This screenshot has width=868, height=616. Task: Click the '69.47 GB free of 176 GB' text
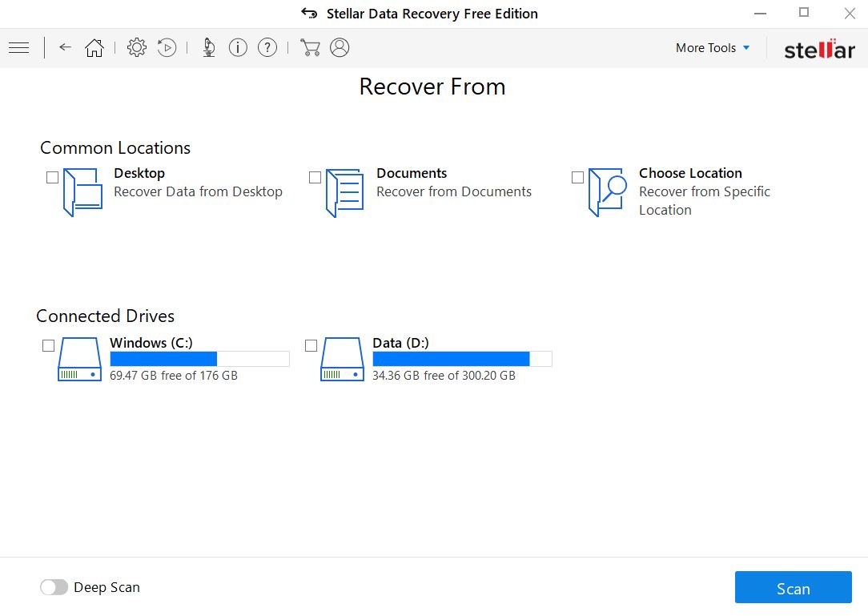click(174, 376)
